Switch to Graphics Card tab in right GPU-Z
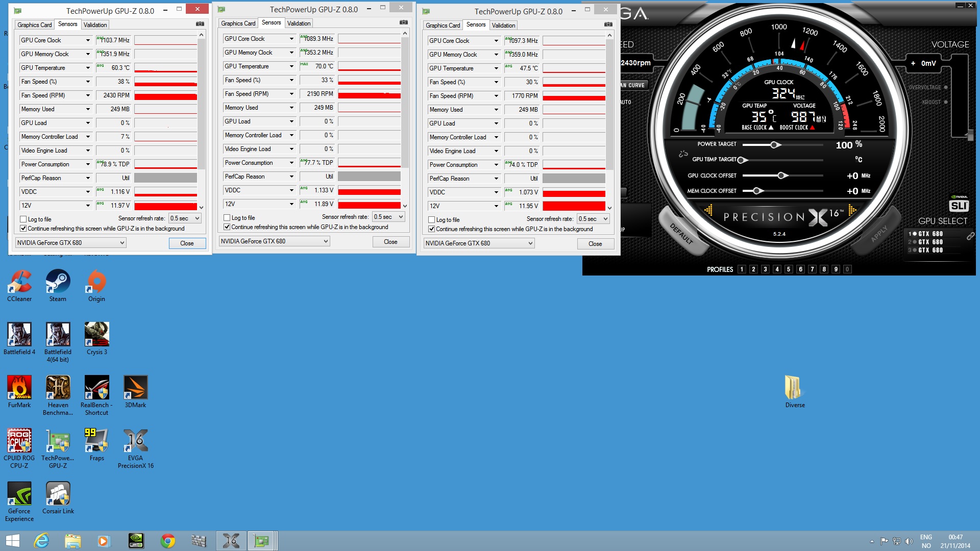This screenshot has width=980, height=551. click(x=443, y=26)
